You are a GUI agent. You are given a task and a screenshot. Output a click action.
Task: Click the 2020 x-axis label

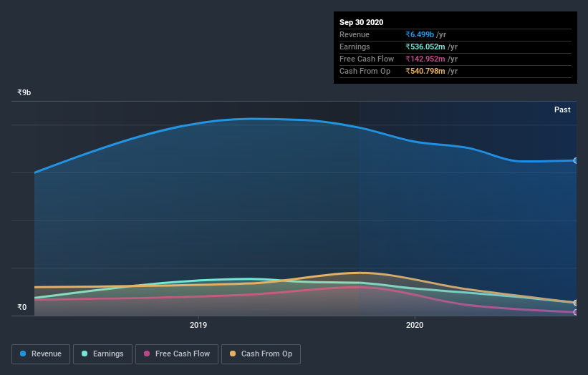pos(415,325)
